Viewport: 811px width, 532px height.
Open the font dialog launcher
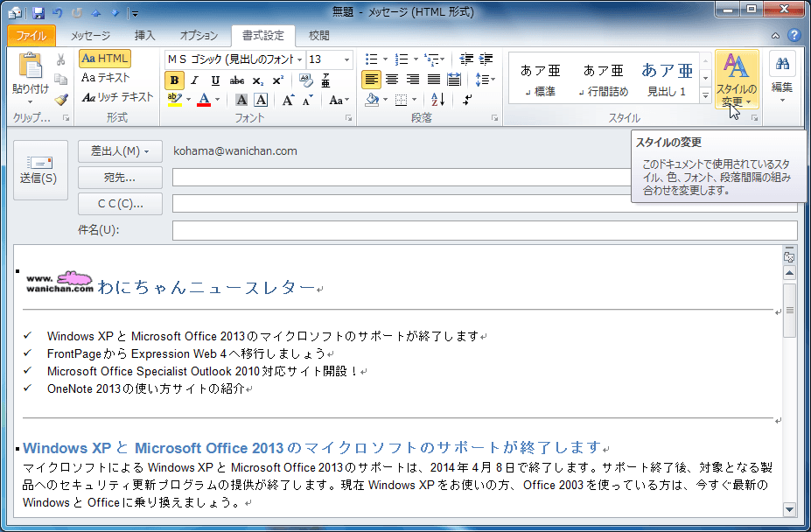[x=348, y=118]
